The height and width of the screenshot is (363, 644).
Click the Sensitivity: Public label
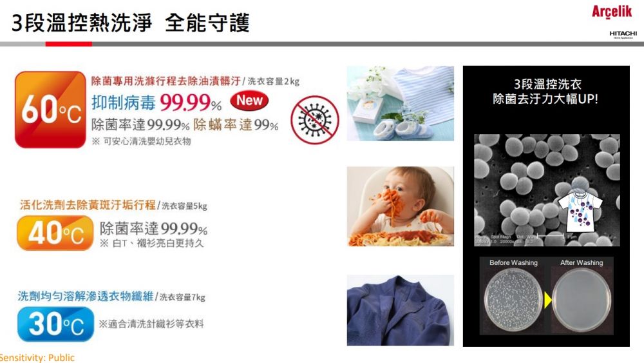(x=37, y=358)
